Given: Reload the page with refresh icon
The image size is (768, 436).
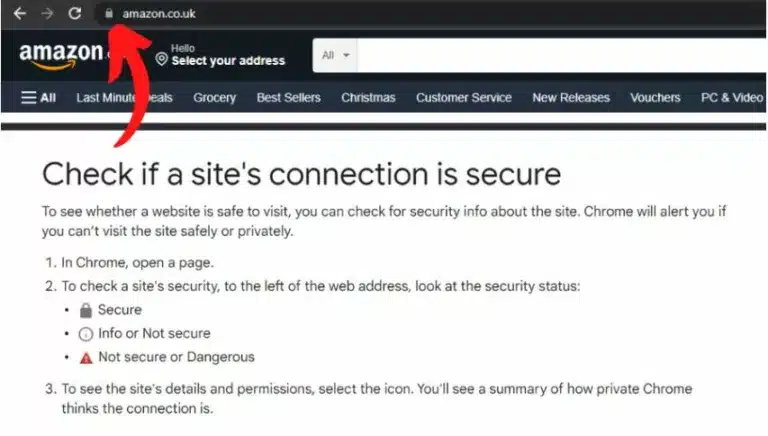Looking at the screenshot, I should (x=74, y=13).
